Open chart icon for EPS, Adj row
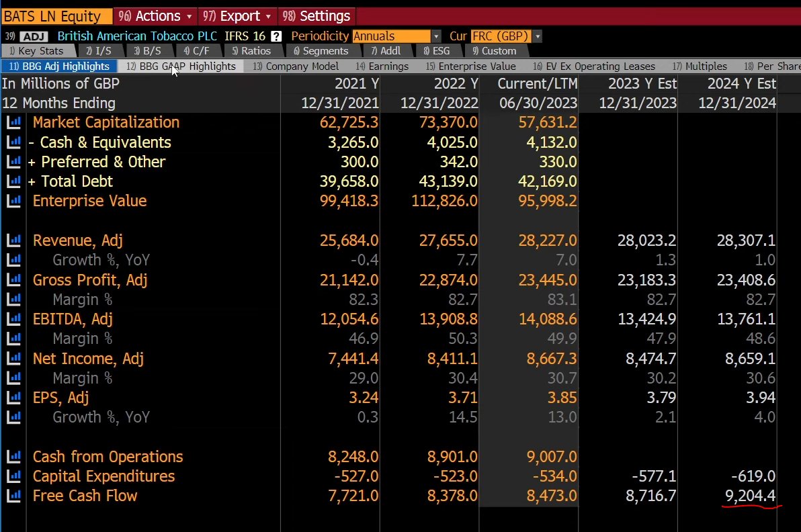 point(14,397)
